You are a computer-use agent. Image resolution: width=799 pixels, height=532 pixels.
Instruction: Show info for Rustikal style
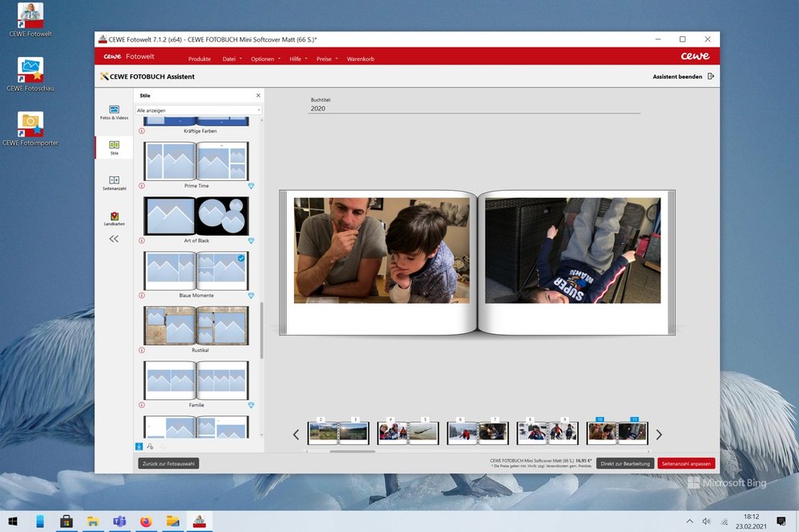pos(142,350)
